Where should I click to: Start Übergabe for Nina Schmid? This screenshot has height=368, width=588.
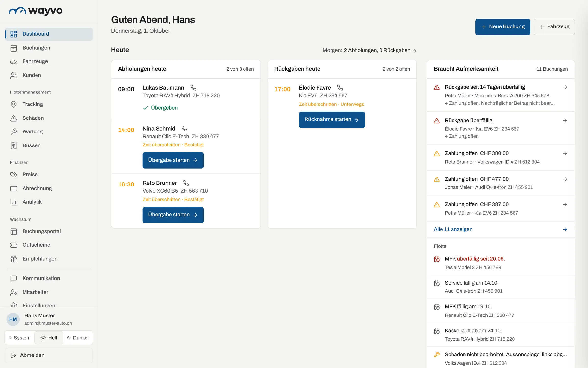tap(173, 160)
